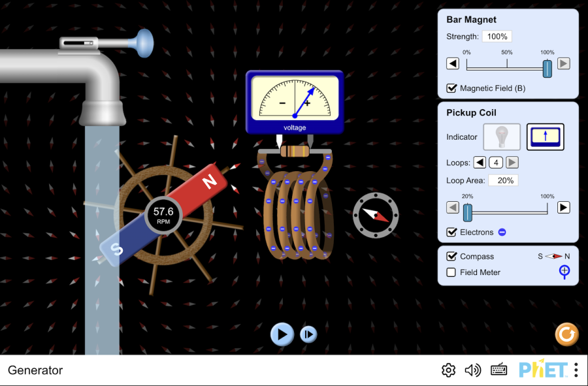Click the PhET logo
Screen dimensions: 588x386
click(542, 370)
